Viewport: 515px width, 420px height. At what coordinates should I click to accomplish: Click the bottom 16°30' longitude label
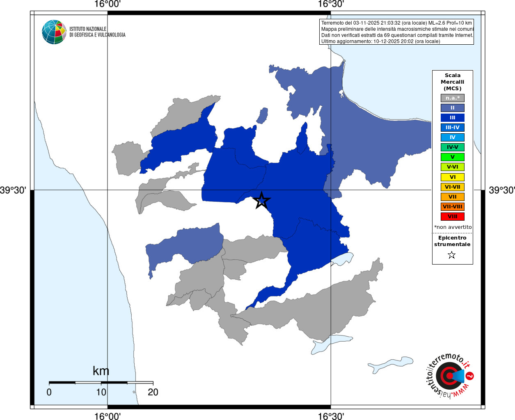pyautogui.click(x=331, y=416)
